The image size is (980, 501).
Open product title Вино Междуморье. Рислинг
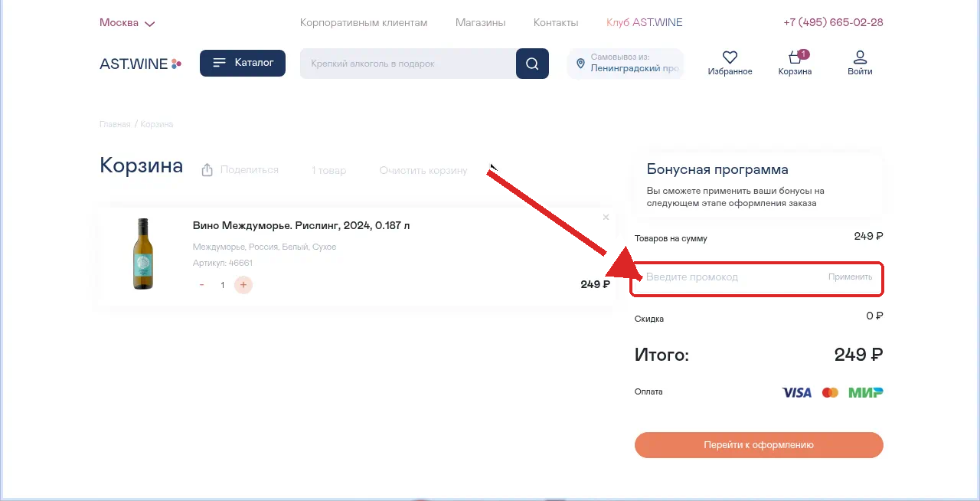(302, 226)
